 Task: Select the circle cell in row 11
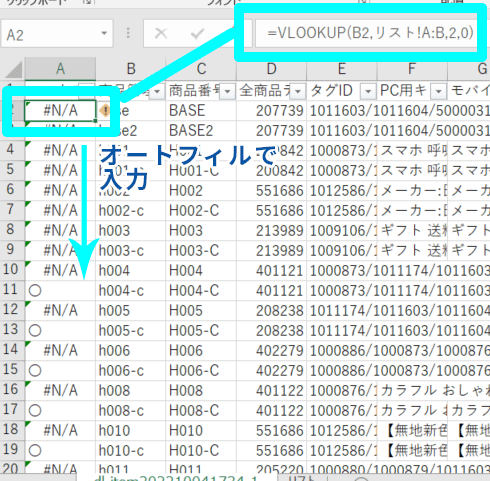[x=60, y=291]
